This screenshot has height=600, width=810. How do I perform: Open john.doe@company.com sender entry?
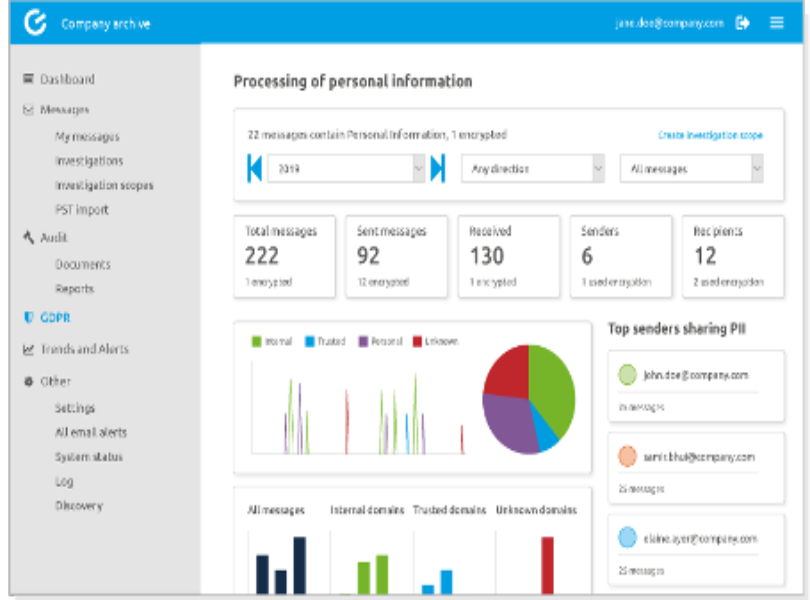695,376
